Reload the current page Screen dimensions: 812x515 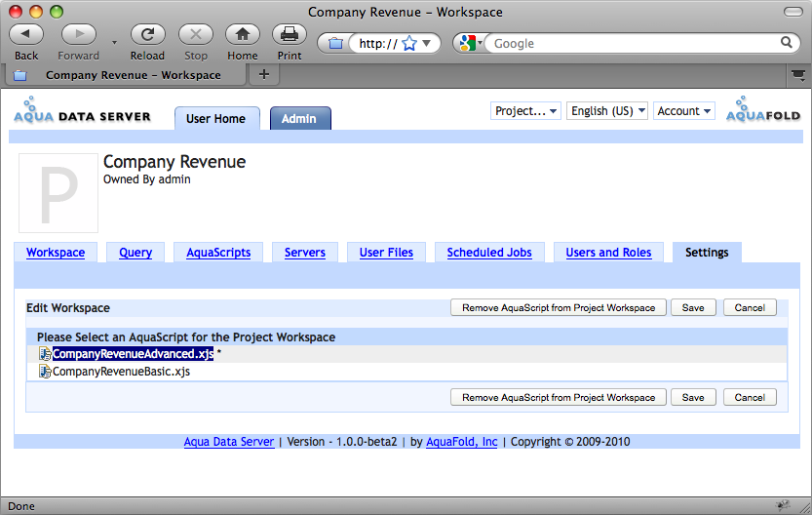click(147, 35)
